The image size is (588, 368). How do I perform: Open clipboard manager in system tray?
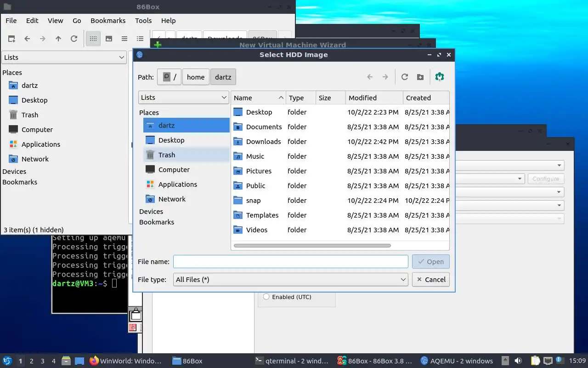[x=536, y=361]
